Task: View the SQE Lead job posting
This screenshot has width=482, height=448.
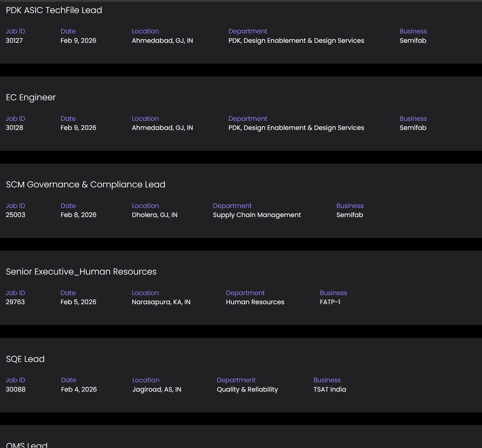Action: (x=25, y=359)
